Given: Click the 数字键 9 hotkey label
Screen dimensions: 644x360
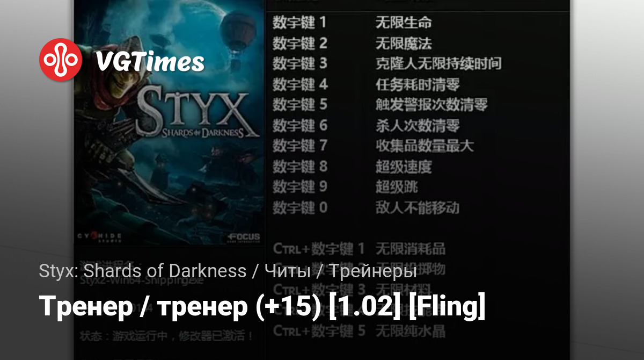Looking at the screenshot, I should [299, 186].
